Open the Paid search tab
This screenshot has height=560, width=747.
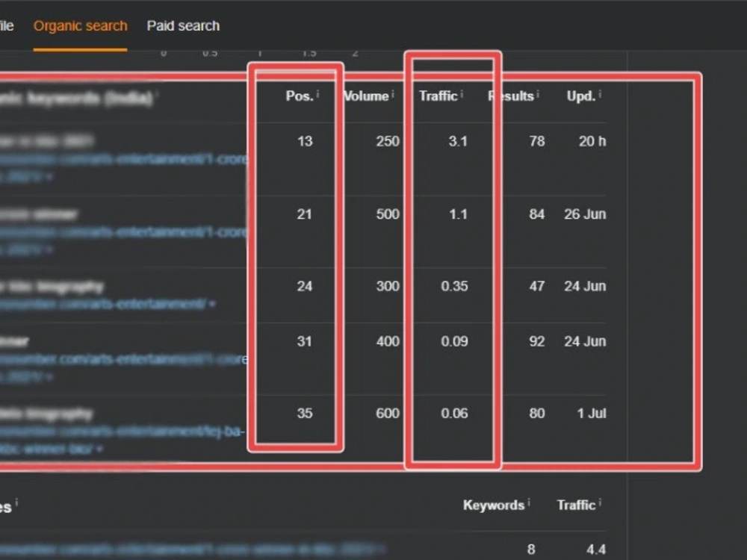(183, 25)
